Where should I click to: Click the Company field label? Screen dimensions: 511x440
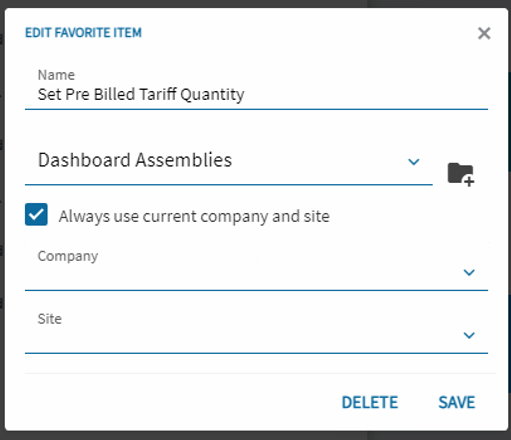(68, 256)
